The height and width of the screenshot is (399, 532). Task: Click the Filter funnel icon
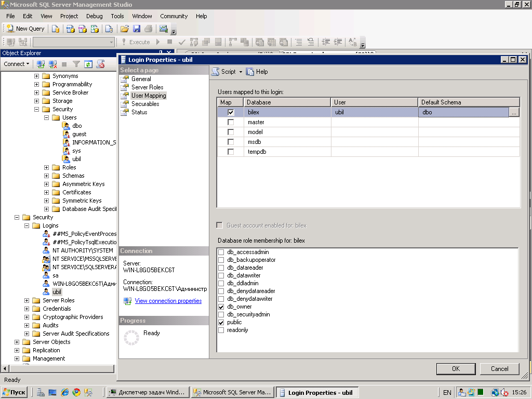[x=76, y=64]
